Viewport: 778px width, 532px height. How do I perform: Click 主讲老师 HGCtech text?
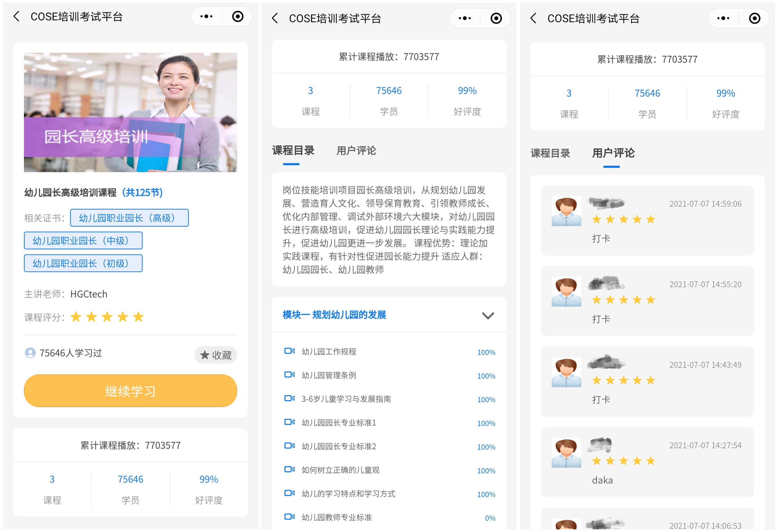(66, 294)
